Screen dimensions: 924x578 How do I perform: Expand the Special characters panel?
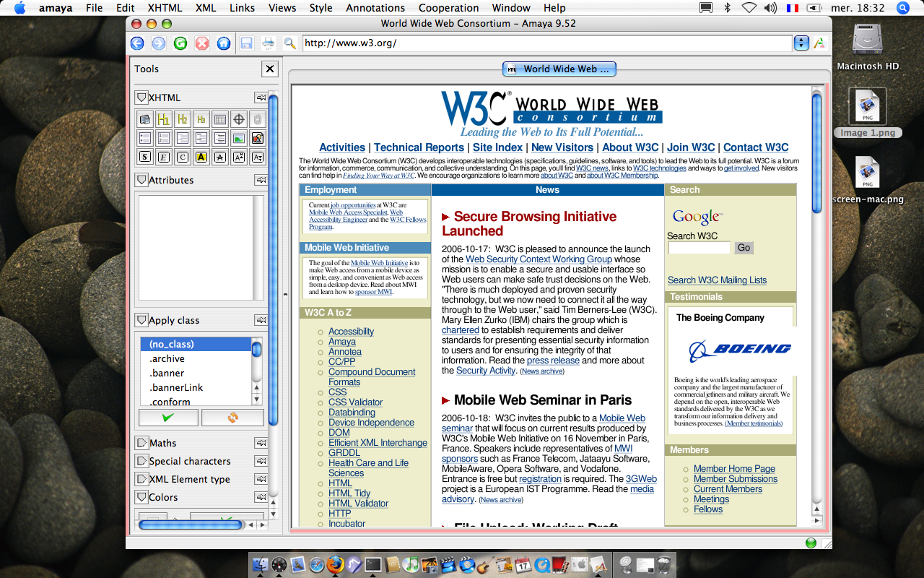[141, 461]
